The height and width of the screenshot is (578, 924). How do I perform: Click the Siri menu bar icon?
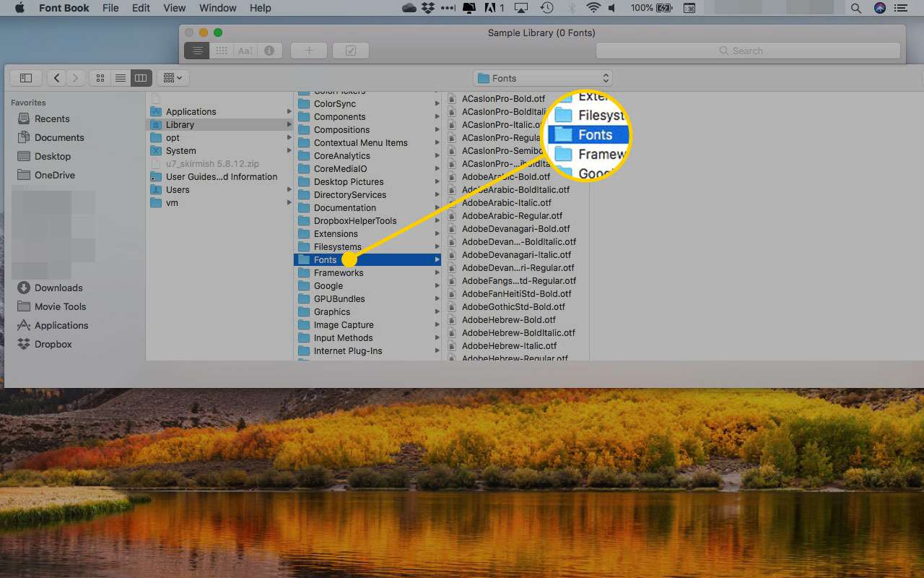click(x=879, y=8)
